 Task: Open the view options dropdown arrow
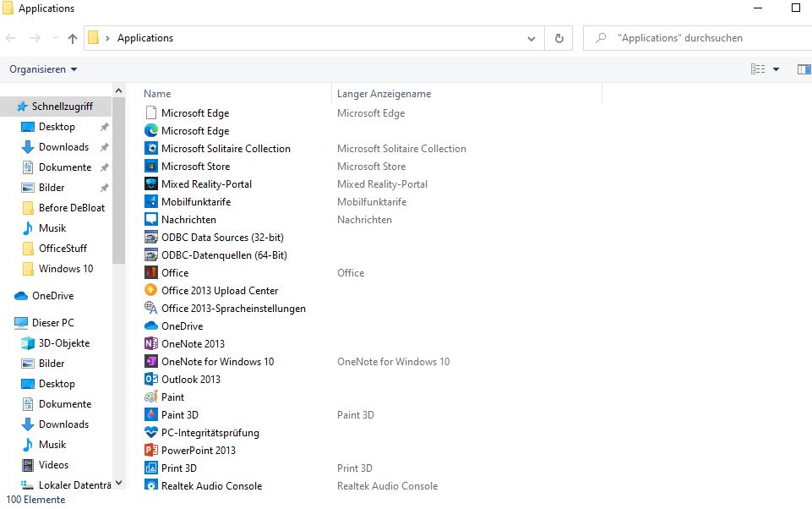776,69
